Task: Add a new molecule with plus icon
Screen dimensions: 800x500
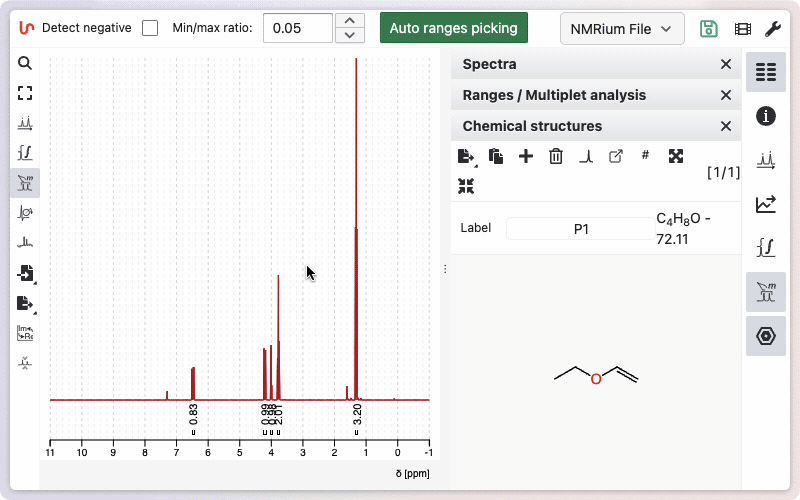Action: point(526,156)
